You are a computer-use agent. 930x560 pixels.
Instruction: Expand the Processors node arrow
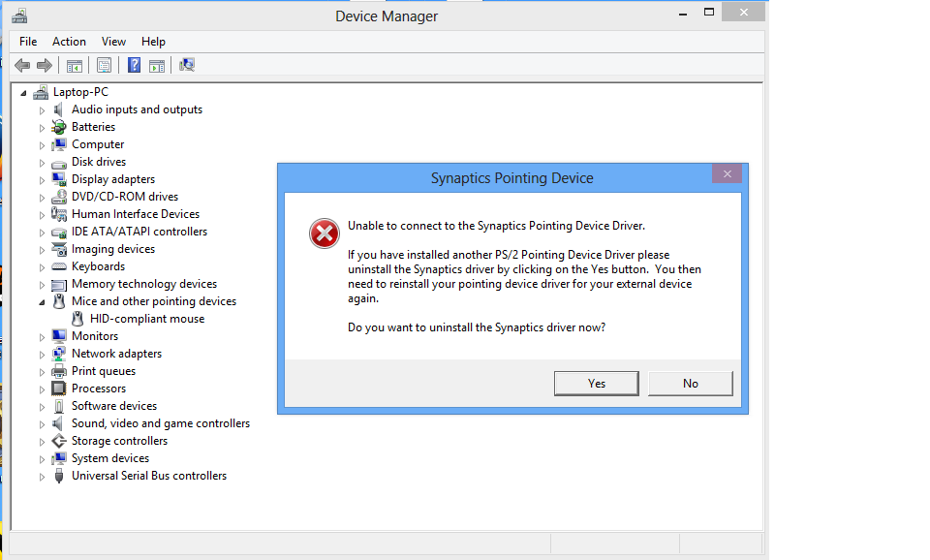tap(42, 389)
